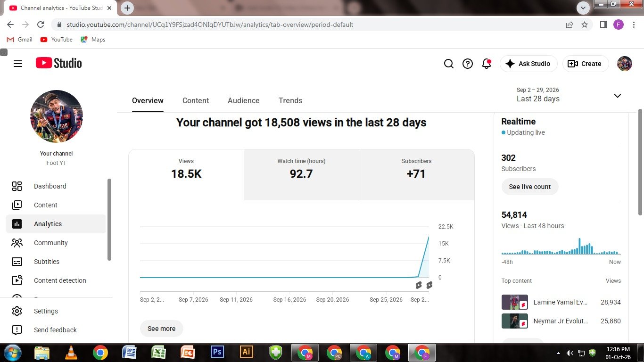This screenshot has height=362, width=644.
Task: Click the browser reload button
Action: pos(41,25)
